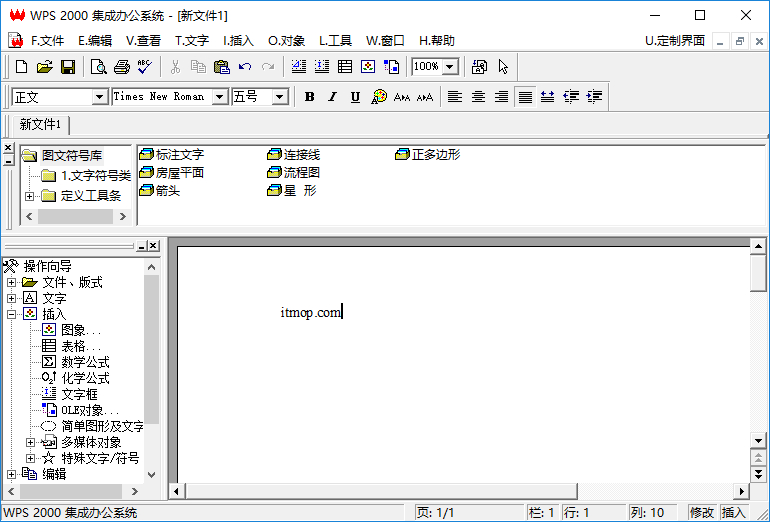The width and height of the screenshot is (770, 522).
Task: Open print preview magnifier icon
Action: (99, 66)
